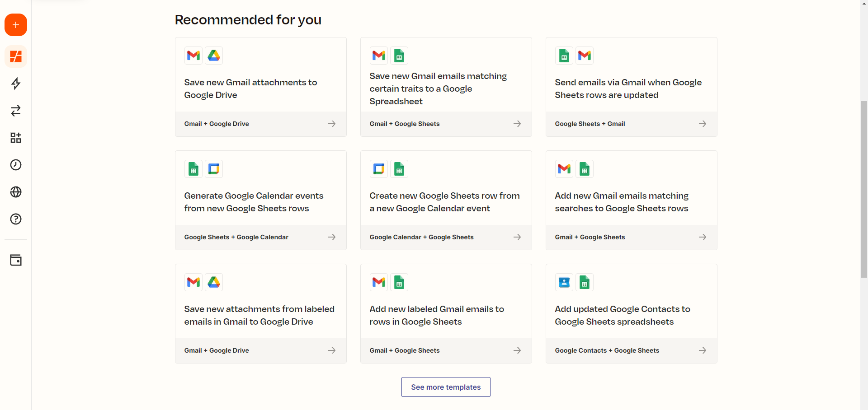Click Sheets icon on emails matching certain traits card
This screenshot has width=868, height=410.
(399, 56)
